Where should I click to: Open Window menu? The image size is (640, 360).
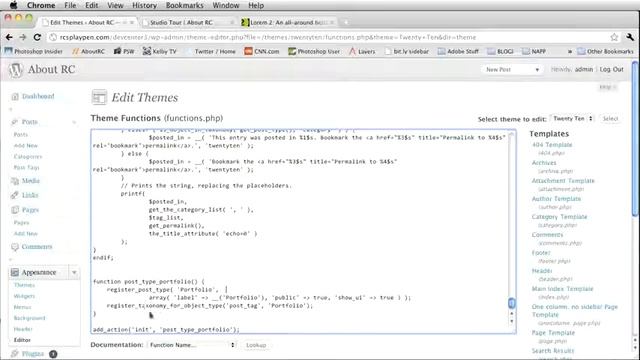(x=226, y=5)
